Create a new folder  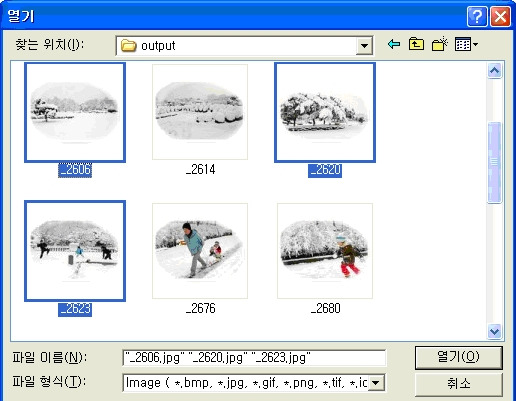439,44
